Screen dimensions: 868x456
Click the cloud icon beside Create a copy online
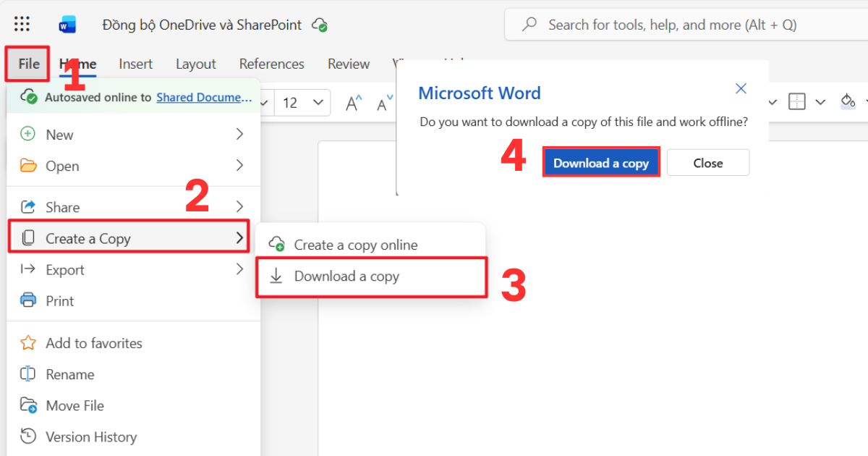[x=276, y=245]
